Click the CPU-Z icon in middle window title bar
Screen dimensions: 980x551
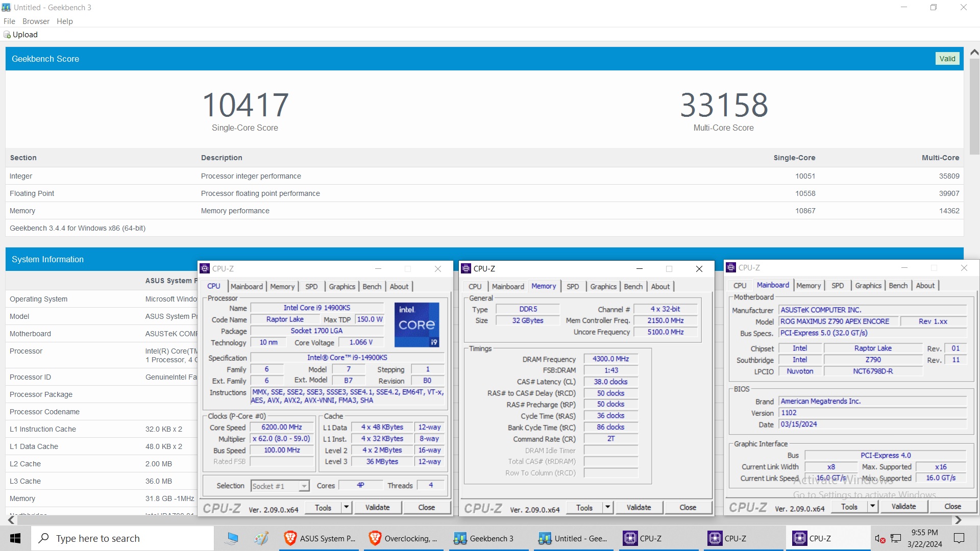click(466, 268)
